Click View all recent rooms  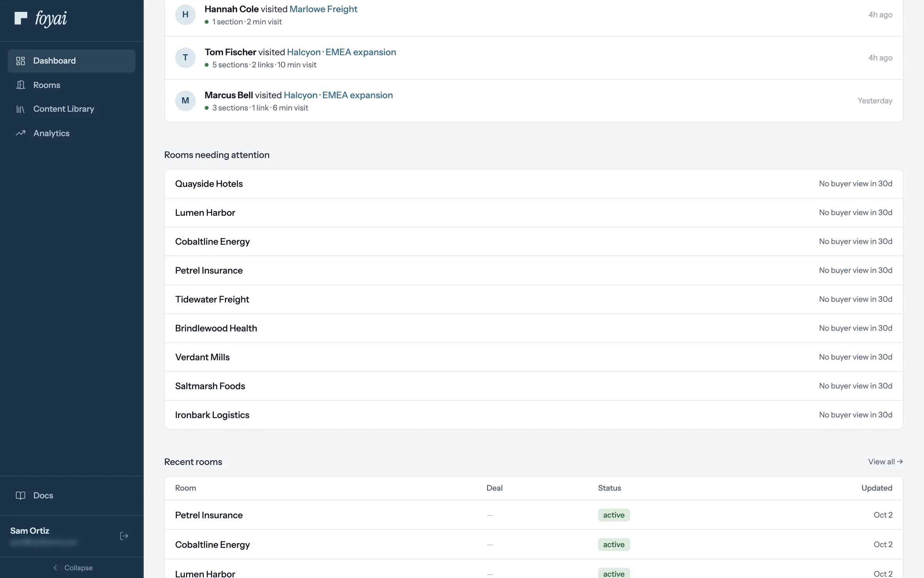click(885, 462)
